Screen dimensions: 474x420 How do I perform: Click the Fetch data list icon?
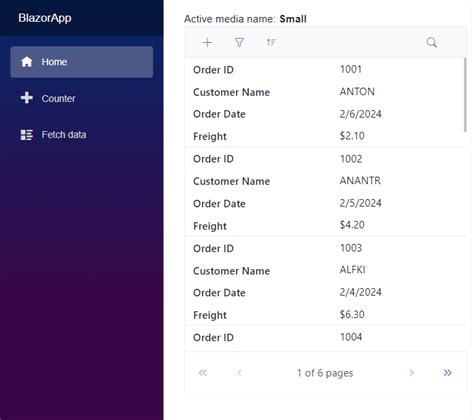click(x=27, y=135)
